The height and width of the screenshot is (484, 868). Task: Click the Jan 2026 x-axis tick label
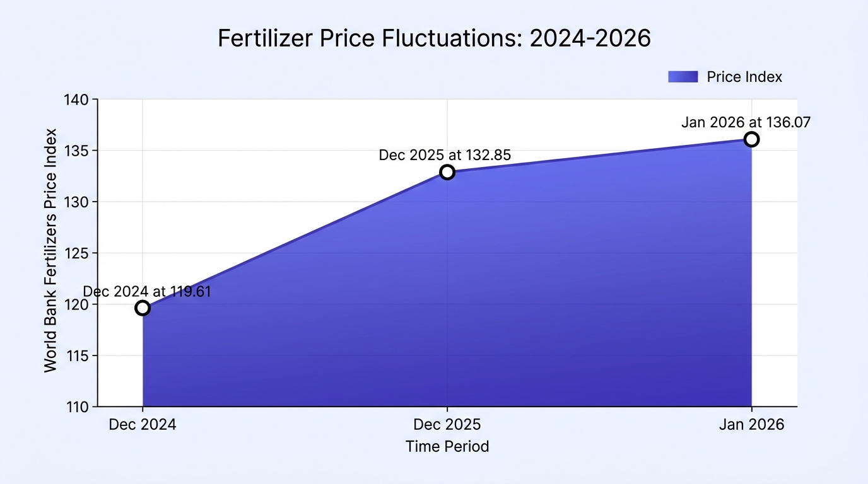tap(751, 425)
